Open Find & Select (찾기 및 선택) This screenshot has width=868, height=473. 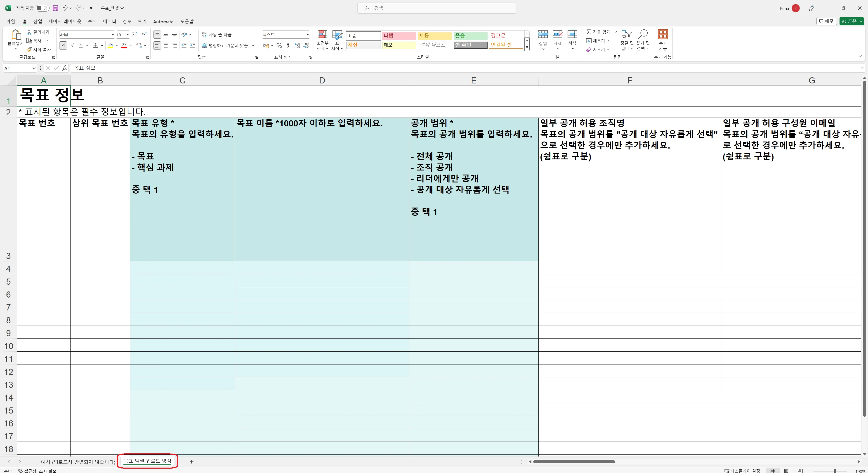[x=643, y=40]
